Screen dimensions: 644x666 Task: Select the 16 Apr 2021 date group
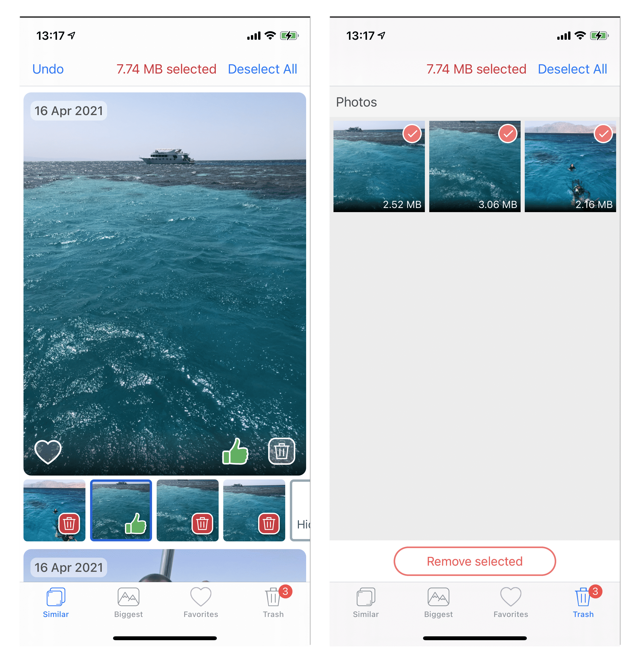[70, 109]
